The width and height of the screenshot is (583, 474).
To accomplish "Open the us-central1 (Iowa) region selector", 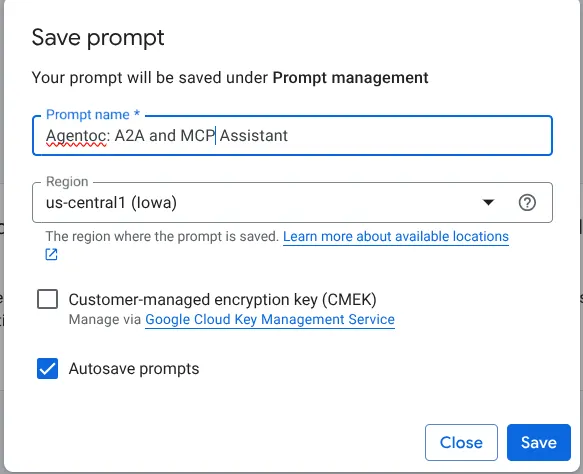I will [292, 203].
